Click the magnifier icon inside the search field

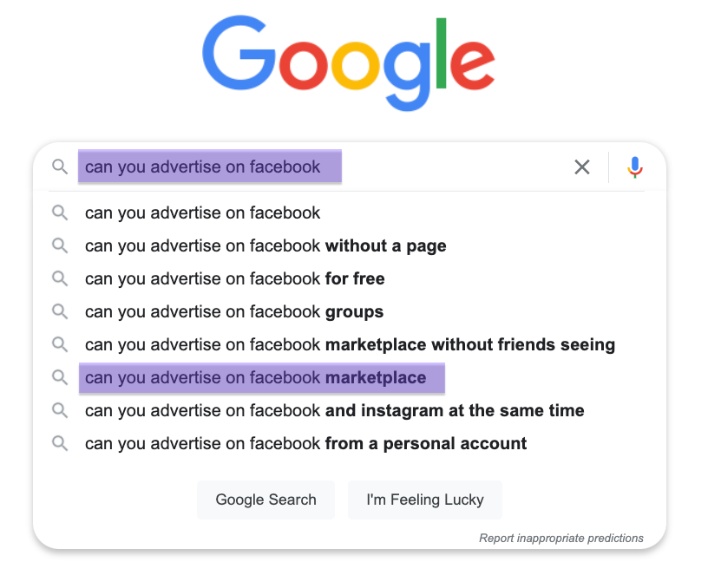click(60, 167)
